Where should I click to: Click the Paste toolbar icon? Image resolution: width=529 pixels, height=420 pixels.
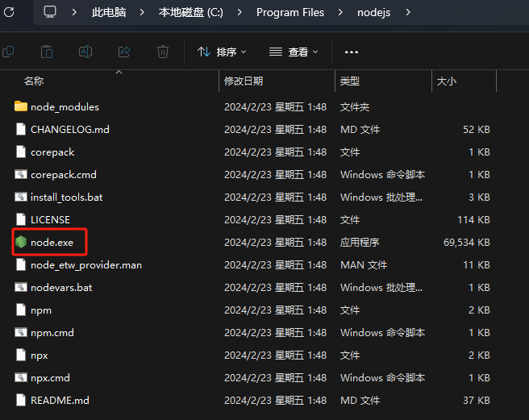(47, 52)
